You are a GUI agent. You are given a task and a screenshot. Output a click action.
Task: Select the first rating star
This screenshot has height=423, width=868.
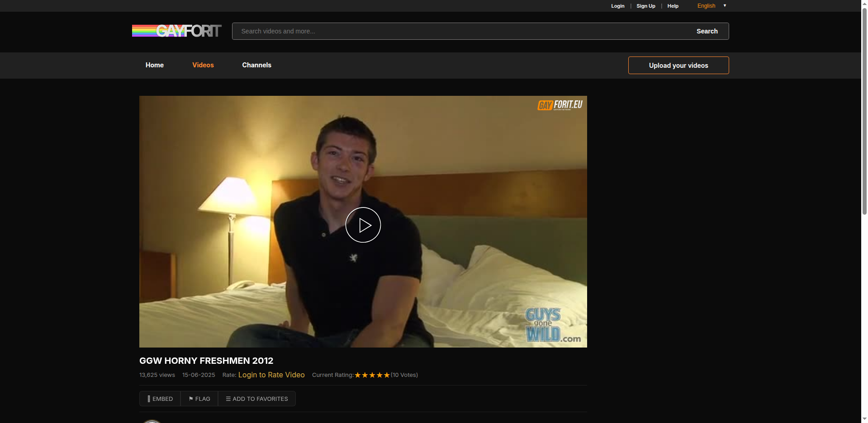point(358,375)
